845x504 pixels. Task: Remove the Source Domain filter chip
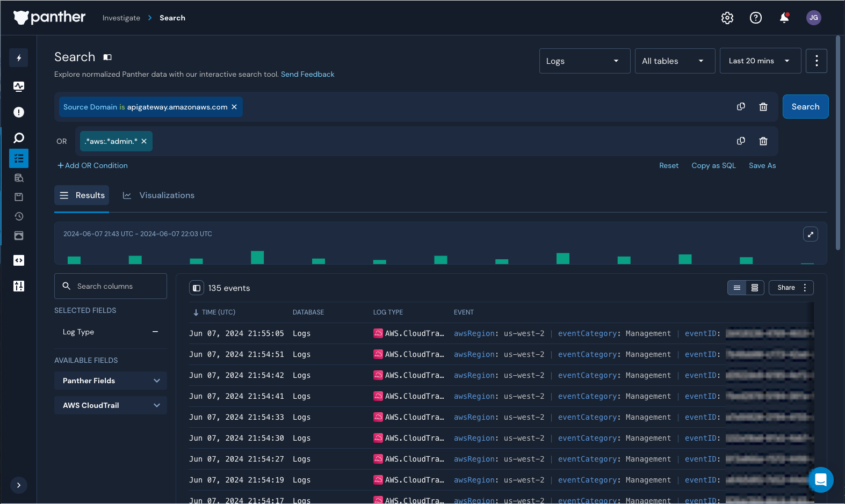(x=234, y=107)
